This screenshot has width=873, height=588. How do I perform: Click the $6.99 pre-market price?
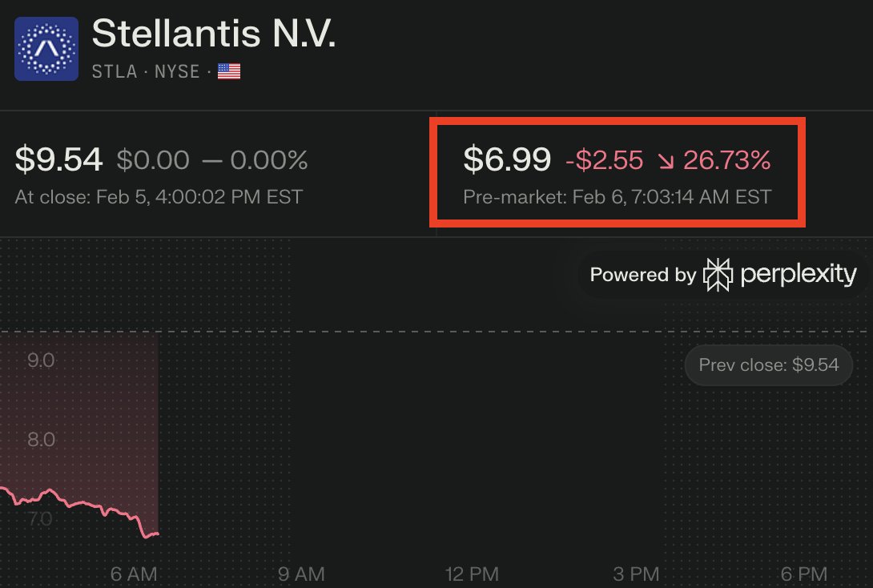click(x=507, y=160)
